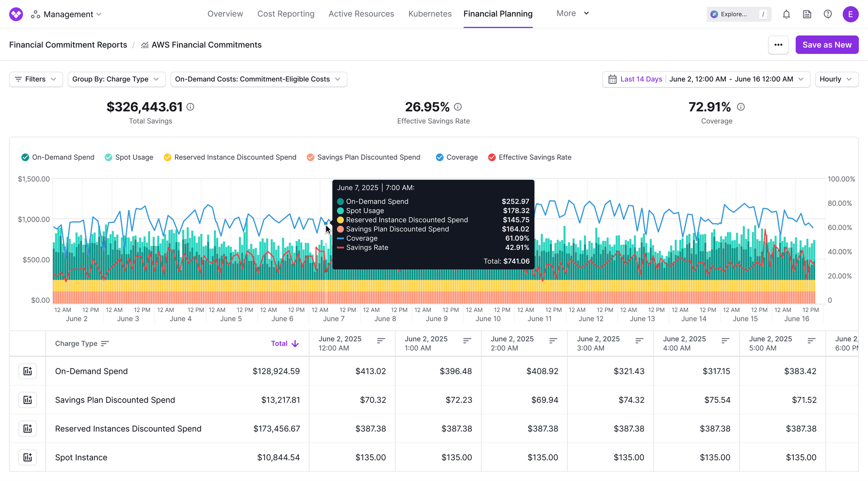Click the notifications bell icon
Image resolution: width=868 pixels, height=481 pixels.
[786, 14]
